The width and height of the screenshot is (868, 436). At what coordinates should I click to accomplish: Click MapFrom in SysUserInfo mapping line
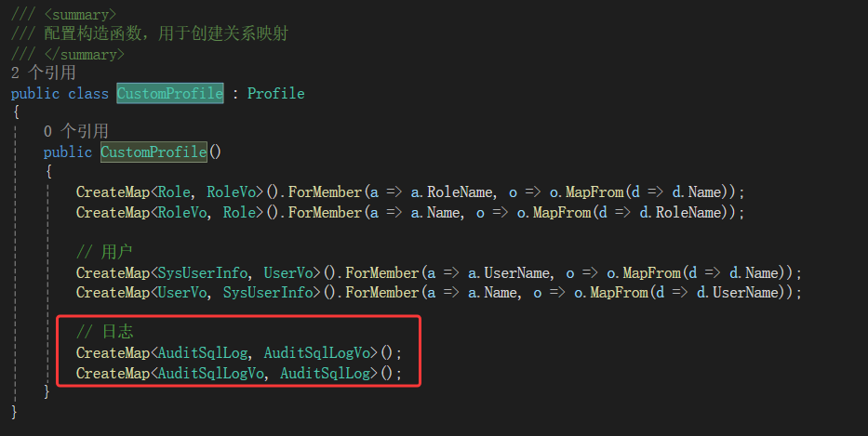click(x=652, y=272)
